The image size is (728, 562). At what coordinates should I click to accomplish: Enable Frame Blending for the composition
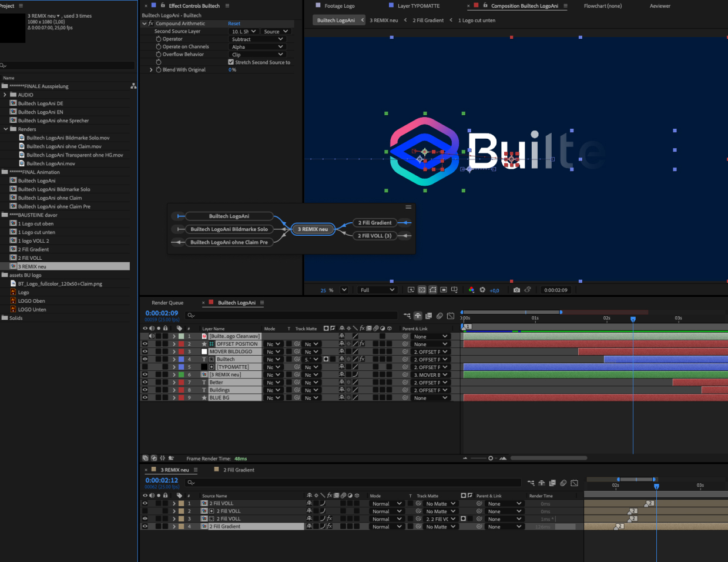tap(428, 316)
